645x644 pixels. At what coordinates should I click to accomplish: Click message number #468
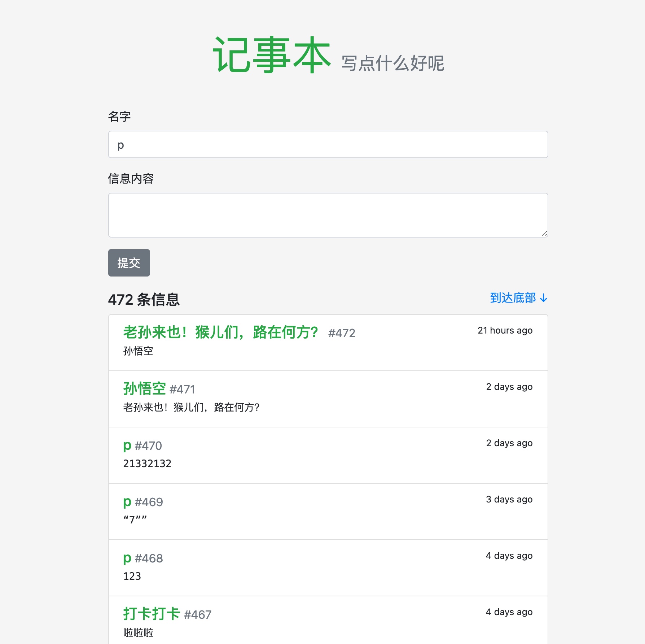pyautogui.click(x=149, y=558)
